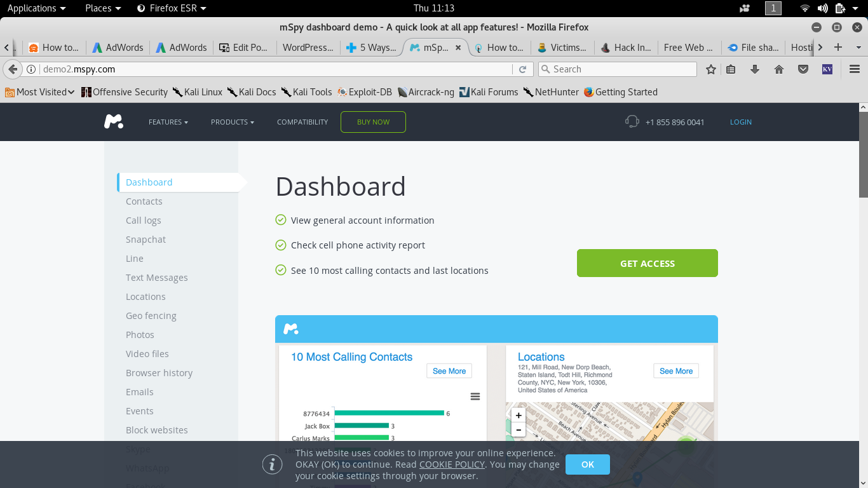The width and height of the screenshot is (868, 488).
Task: Reload the page with refresh icon
Action: [x=523, y=69]
